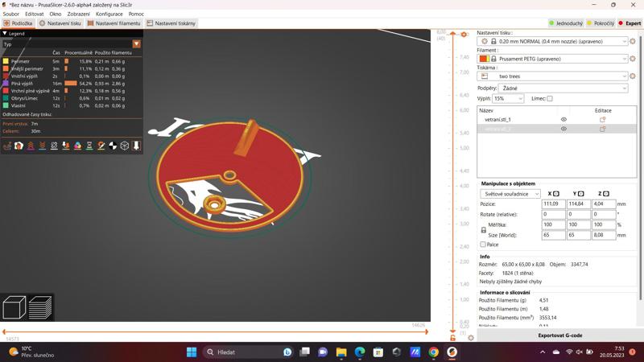Toggle tool changes visibility in legend toolbar

[x=66, y=146]
